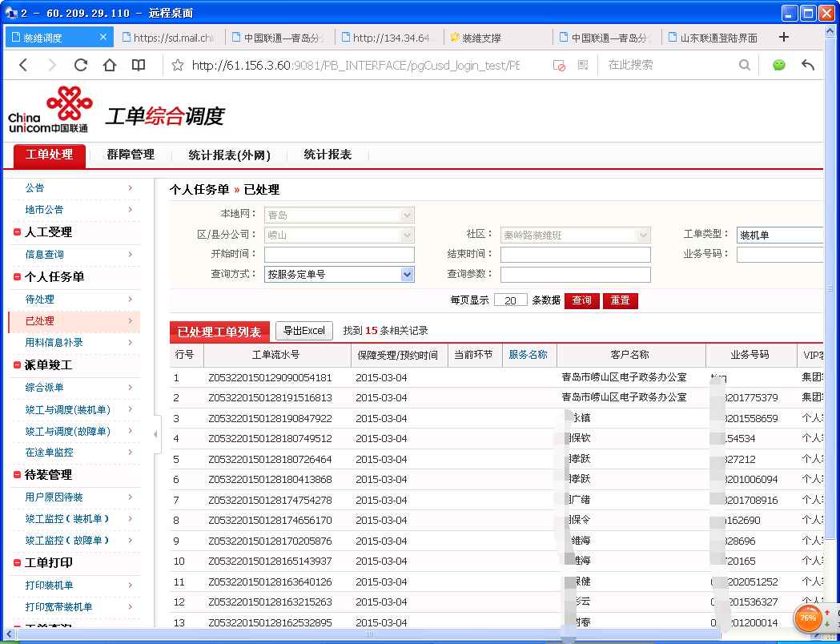
Task: Select order number Z0532201501290900 54181
Action: point(270,378)
